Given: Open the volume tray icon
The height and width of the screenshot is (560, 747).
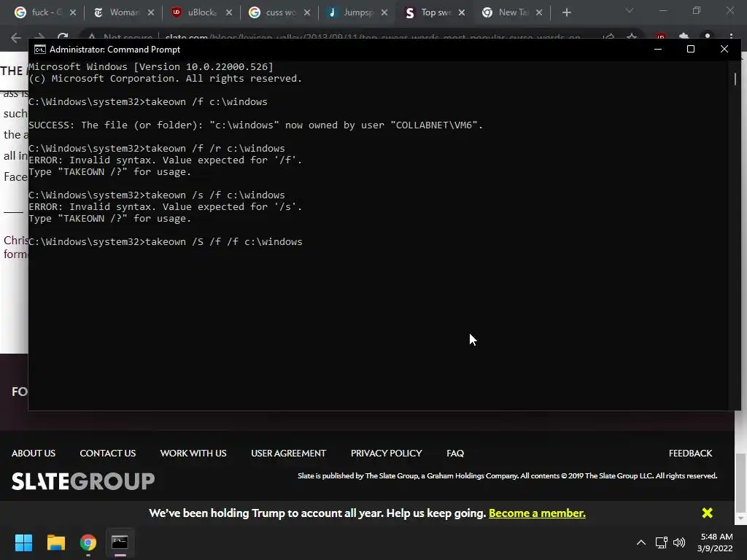Looking at the screenshot, I should 679,542.
